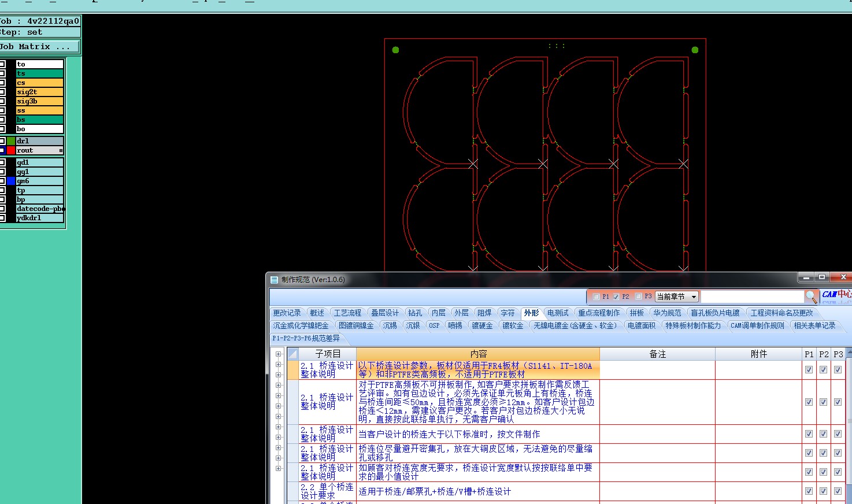This screenshot has height=504, width=852.
Task: Select the sig3b layer row
Action: tap(39, 101)
